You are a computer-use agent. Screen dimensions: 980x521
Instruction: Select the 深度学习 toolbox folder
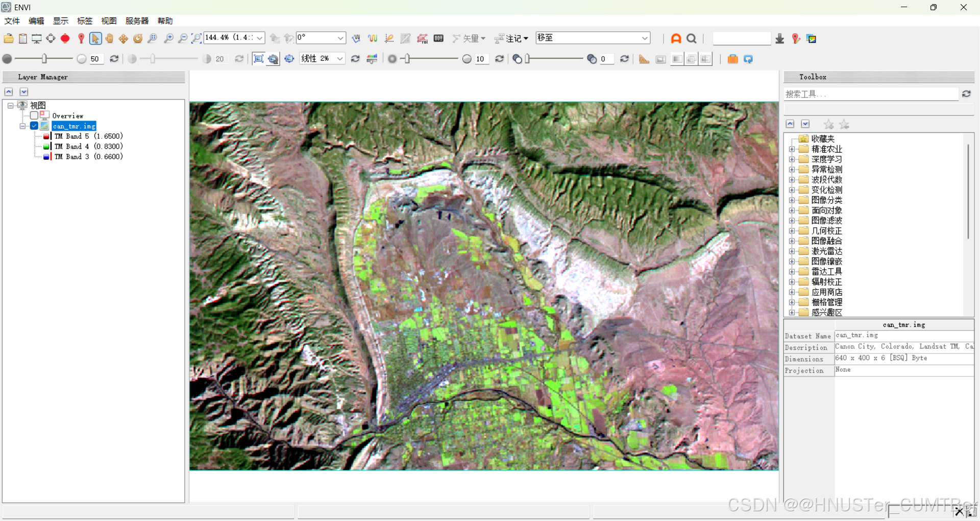point(826,159)
